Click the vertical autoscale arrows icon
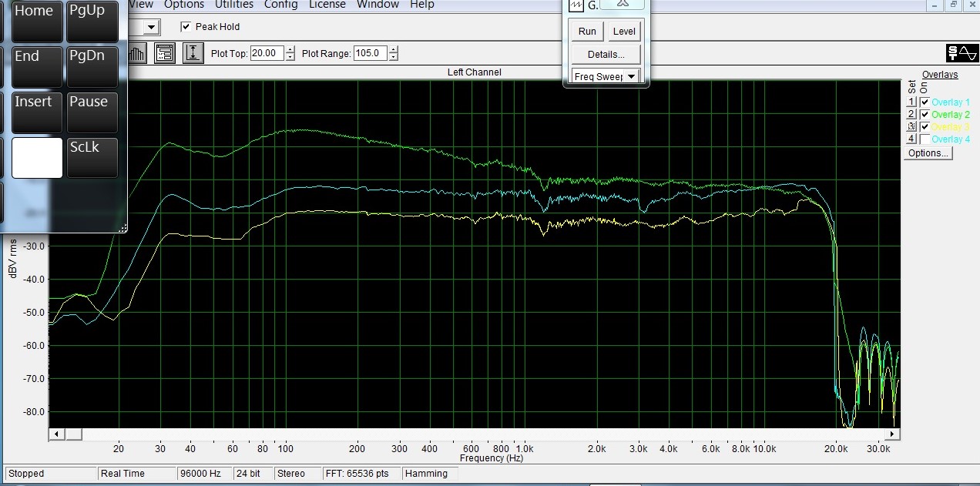The height and width of the screenshot is (486, 980). (x=193, y=53)
